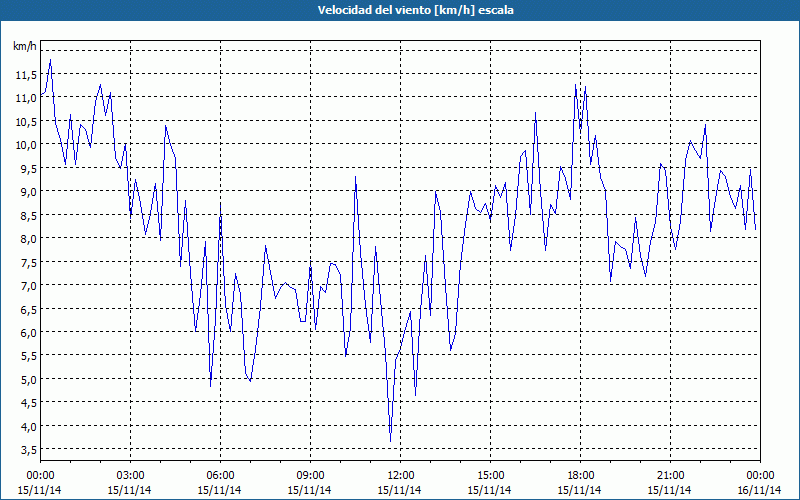Click the 10,0 y-axis value

pos(26,145)
